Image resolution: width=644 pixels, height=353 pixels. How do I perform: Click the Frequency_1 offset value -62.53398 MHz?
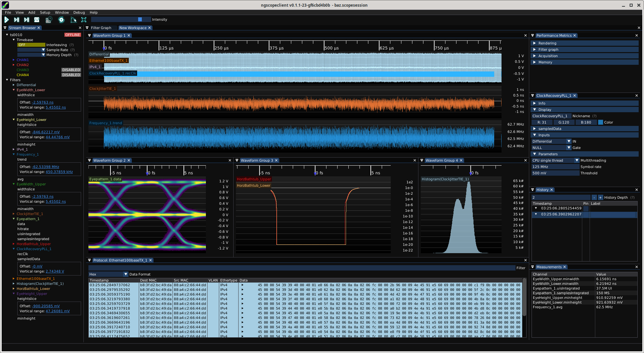(x=46, y=167)
